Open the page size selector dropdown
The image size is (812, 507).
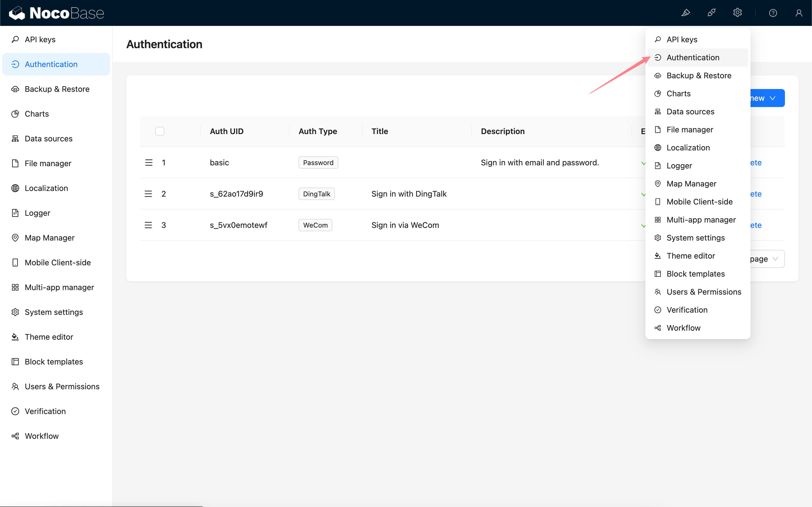click(767, 259)
